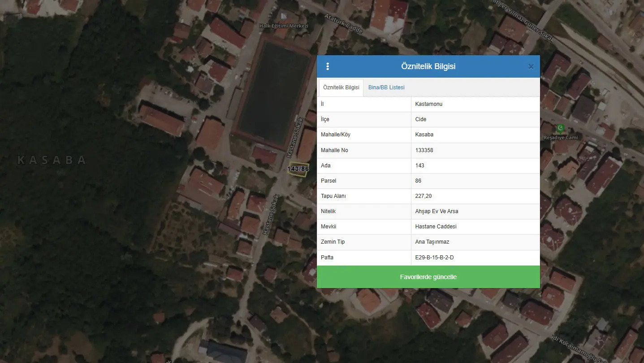Click the Halk Eğitimi Merkezi map label

tap(284, 26)
